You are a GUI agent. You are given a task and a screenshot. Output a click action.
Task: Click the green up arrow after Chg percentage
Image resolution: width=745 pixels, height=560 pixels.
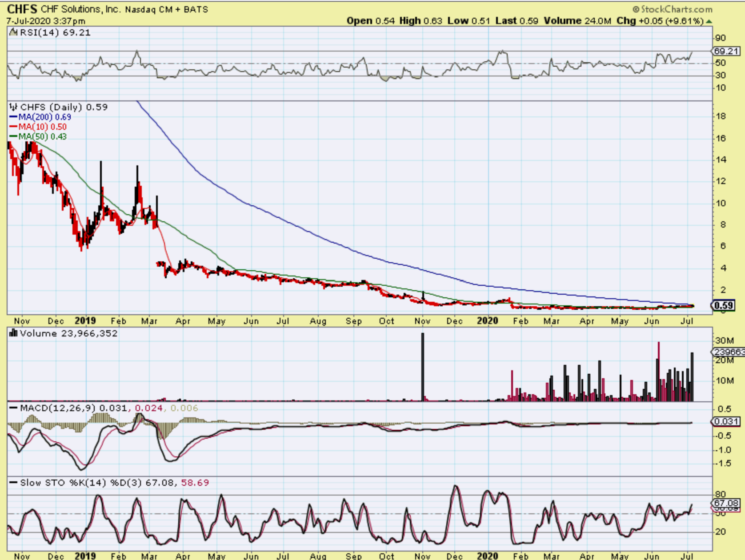(709, 21)
